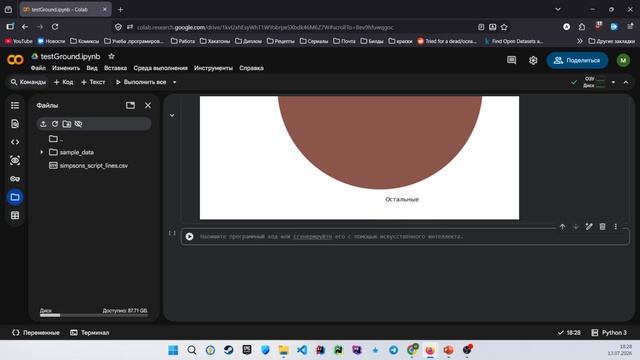640x360 pixels.
Task: Collapse the header with up chevron
Action: click(x=626, y=82)
